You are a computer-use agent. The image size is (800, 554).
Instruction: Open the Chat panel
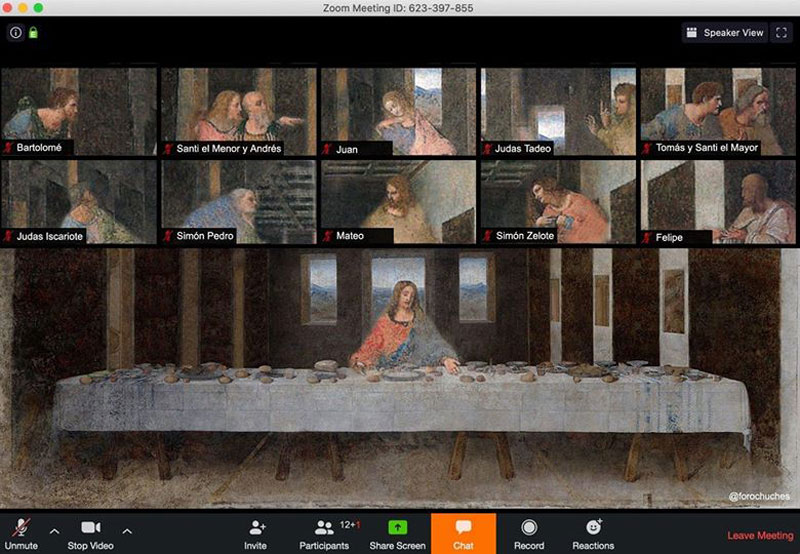463,533
